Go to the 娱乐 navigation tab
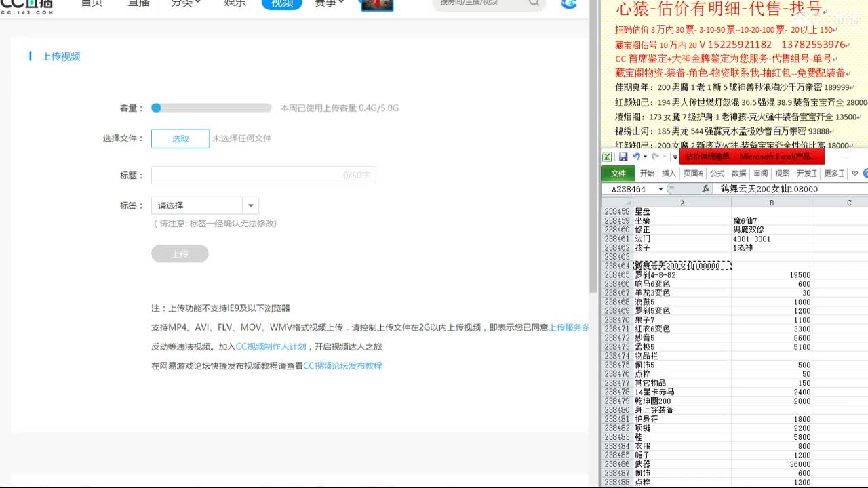Screen dimensions: 868x488 (x=235, y=3)
